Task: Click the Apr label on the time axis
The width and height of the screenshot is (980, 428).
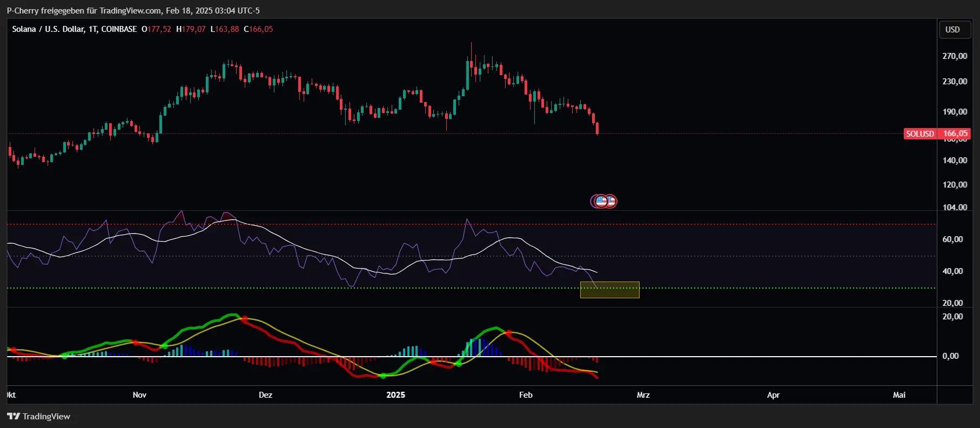Action: (x=773, y=395)
